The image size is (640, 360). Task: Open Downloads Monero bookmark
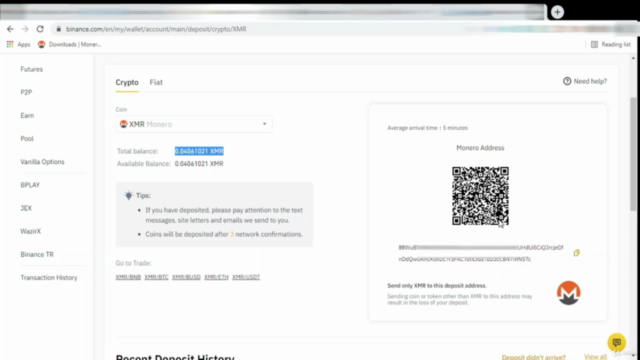69,44
